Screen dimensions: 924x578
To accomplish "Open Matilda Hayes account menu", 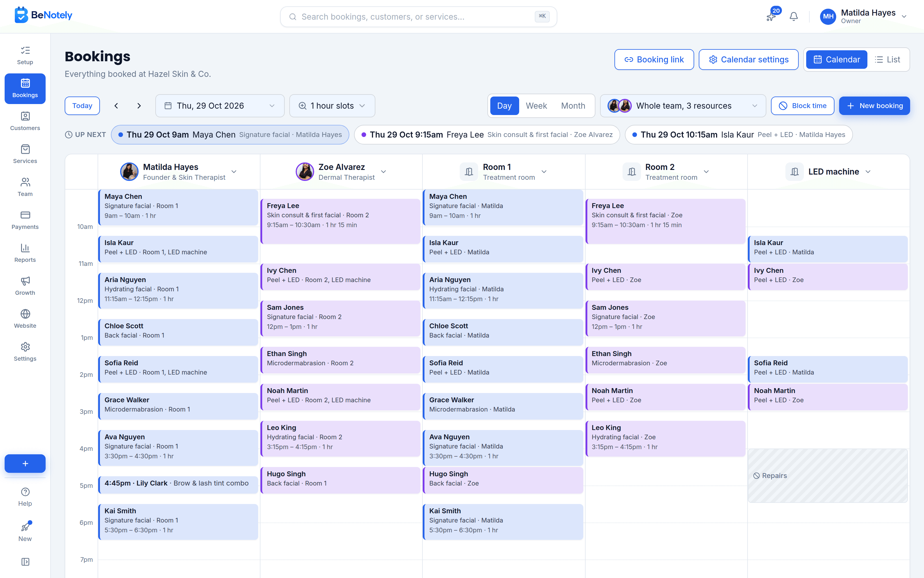I will pos(864,16).
